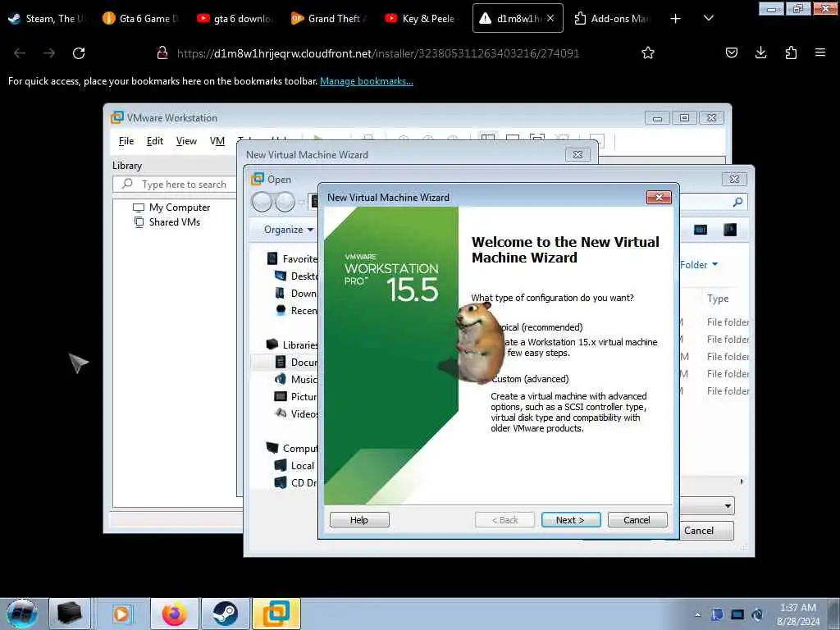840x630 pixels.
Task: Click the Action Center flag tray icon
Action: tap(717, 614)
